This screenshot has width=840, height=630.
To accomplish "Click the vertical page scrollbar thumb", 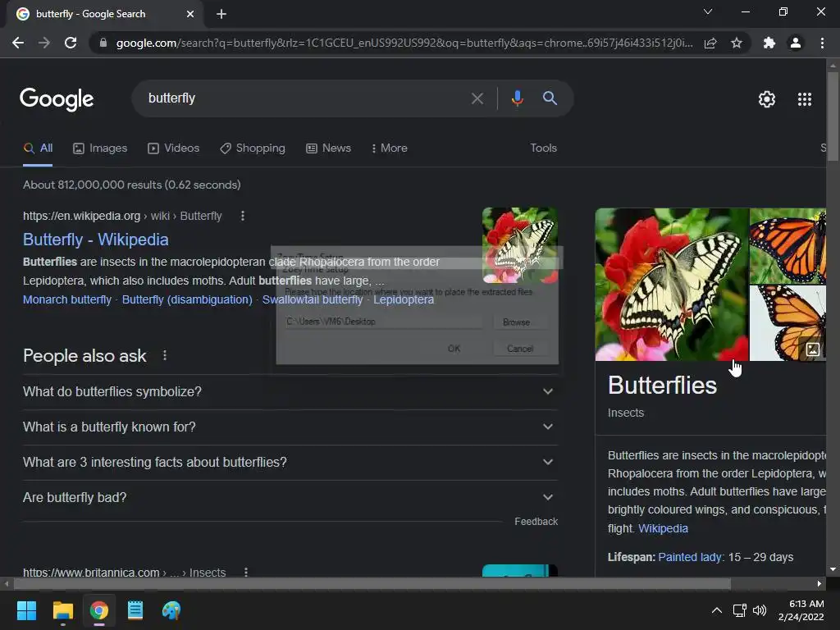I will [x=833, y=116].
